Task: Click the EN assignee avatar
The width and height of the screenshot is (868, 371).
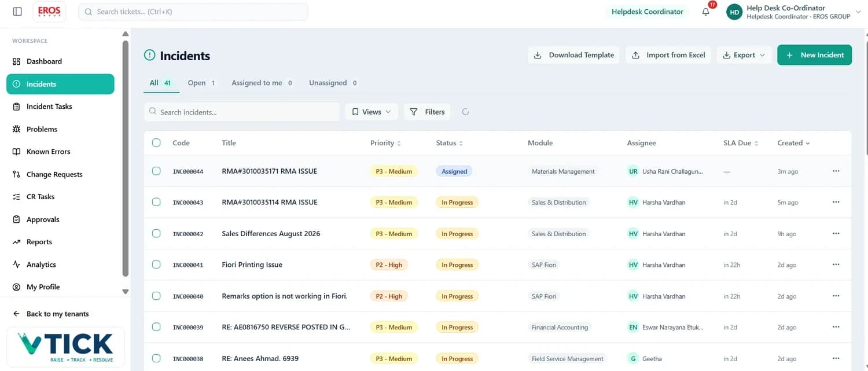Action: click(x=633, y=327)
